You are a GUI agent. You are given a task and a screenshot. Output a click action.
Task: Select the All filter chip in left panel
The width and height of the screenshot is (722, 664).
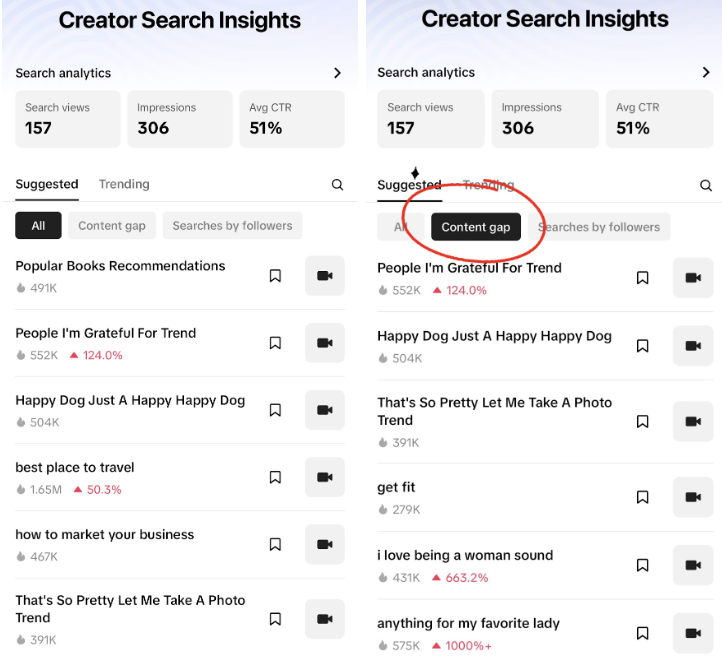click(x=38, y=226)
